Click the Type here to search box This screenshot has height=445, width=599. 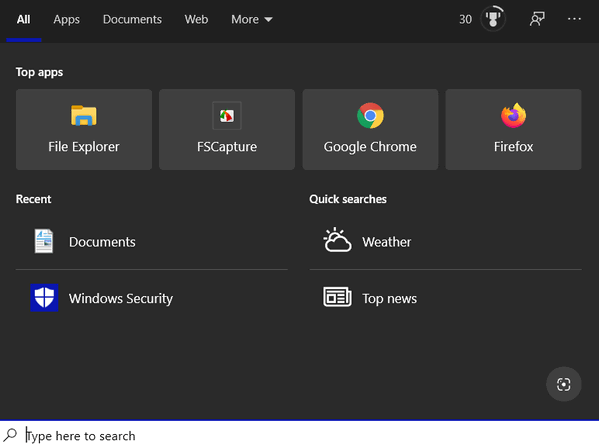(300, 435)
